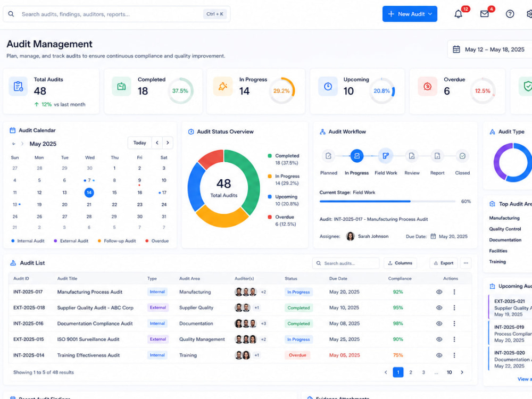Go to previous month in calendar
The width and height of the screenshot is (532, 399).
[x=157, y=143]
